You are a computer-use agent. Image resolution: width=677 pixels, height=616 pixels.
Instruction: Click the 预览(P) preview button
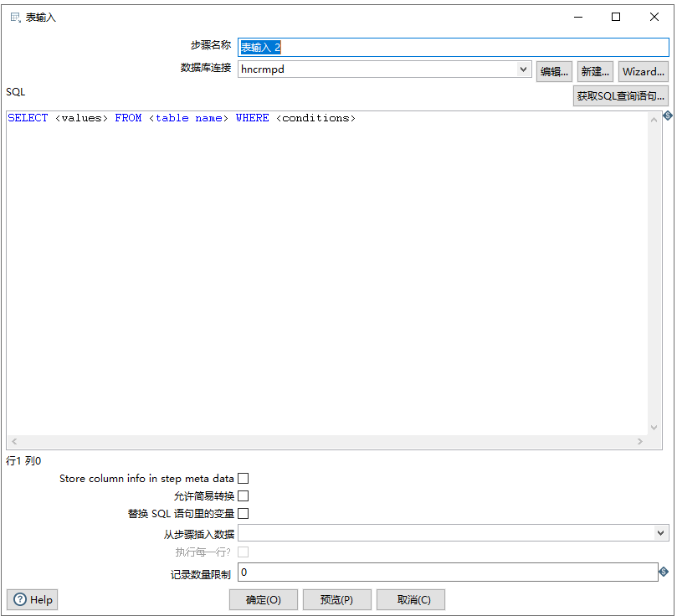click(336, 599)
